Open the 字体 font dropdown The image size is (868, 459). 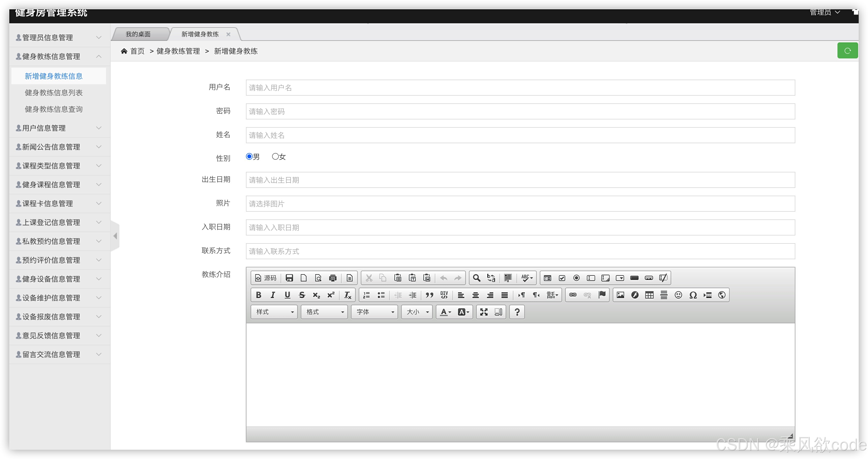[x=374, y=312]
